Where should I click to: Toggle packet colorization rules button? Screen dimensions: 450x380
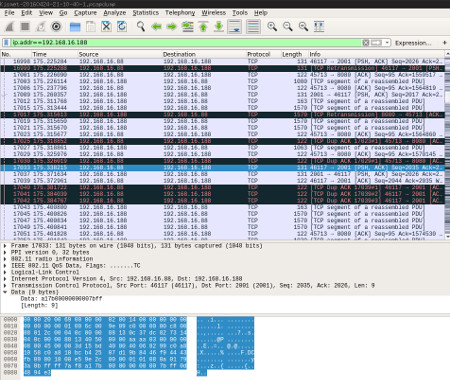point(253,27)
